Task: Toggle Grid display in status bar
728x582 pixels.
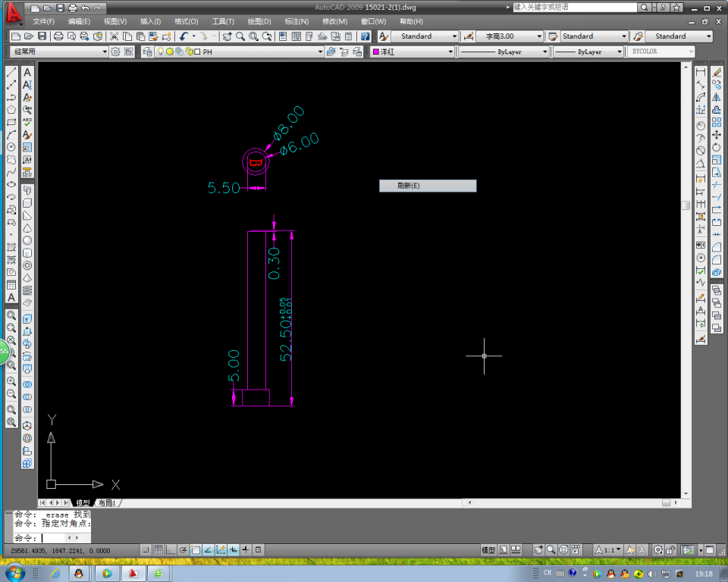Action: click(158, 549)
